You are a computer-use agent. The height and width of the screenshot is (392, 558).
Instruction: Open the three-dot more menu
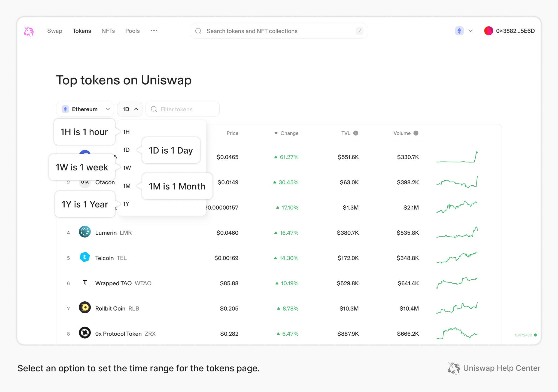pyautogui.click(x=154, y=30)
